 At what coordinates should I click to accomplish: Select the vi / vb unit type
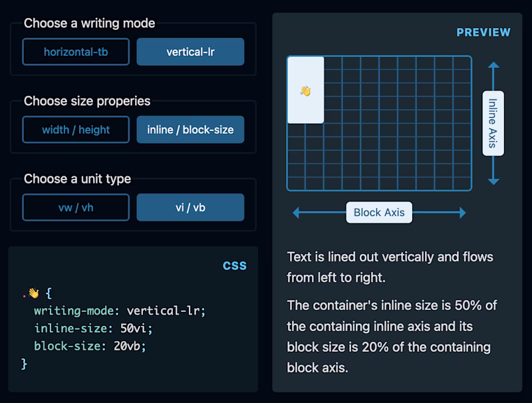click(190, 207)
